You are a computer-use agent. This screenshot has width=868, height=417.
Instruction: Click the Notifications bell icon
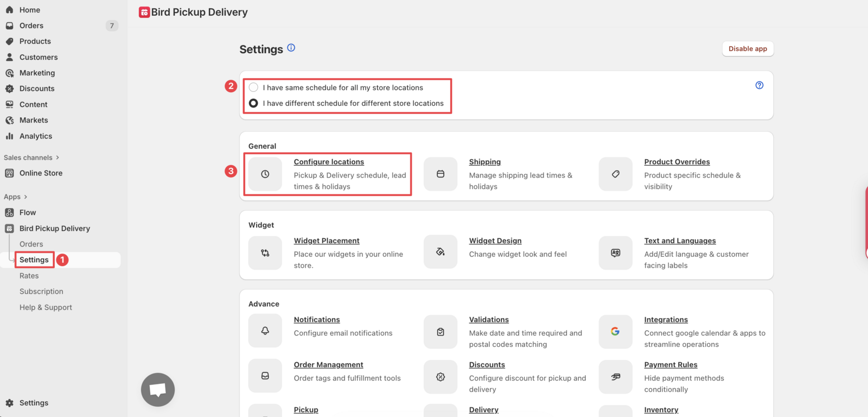pyautogui.click(x=265, y=331)
